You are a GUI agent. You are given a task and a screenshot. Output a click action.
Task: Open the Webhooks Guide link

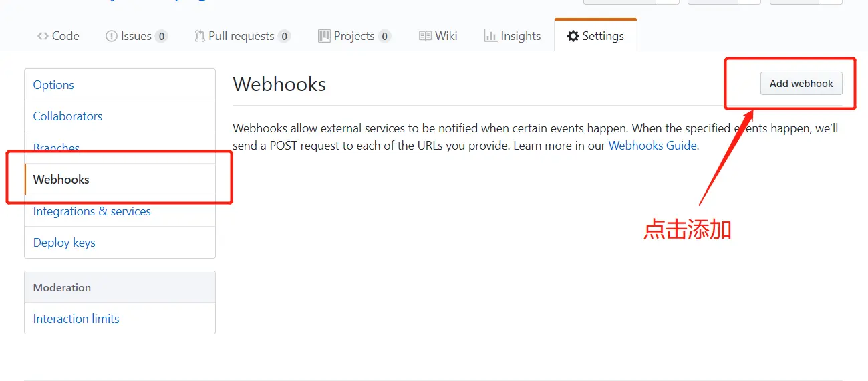(x=652, y=145)
